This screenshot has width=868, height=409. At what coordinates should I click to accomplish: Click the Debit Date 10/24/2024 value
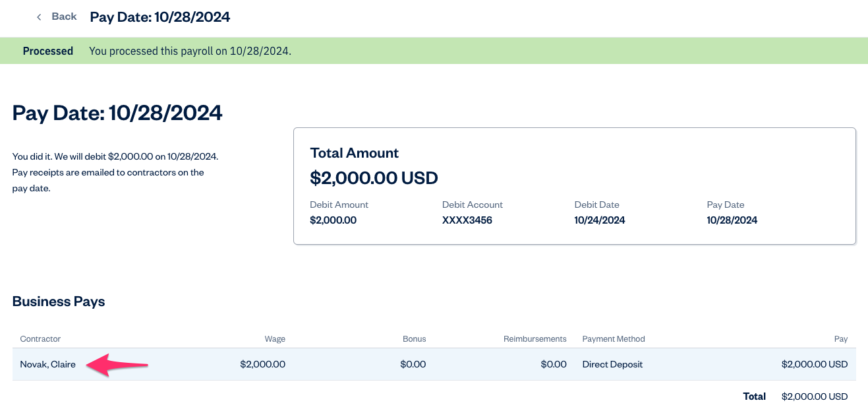[599, 220]
